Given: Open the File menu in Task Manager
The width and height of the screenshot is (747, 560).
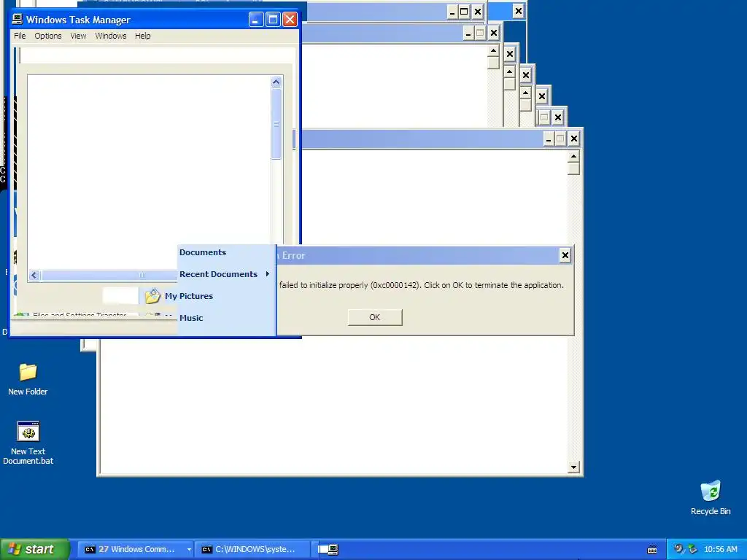Looking at the screenshot, I should point(20,36).
